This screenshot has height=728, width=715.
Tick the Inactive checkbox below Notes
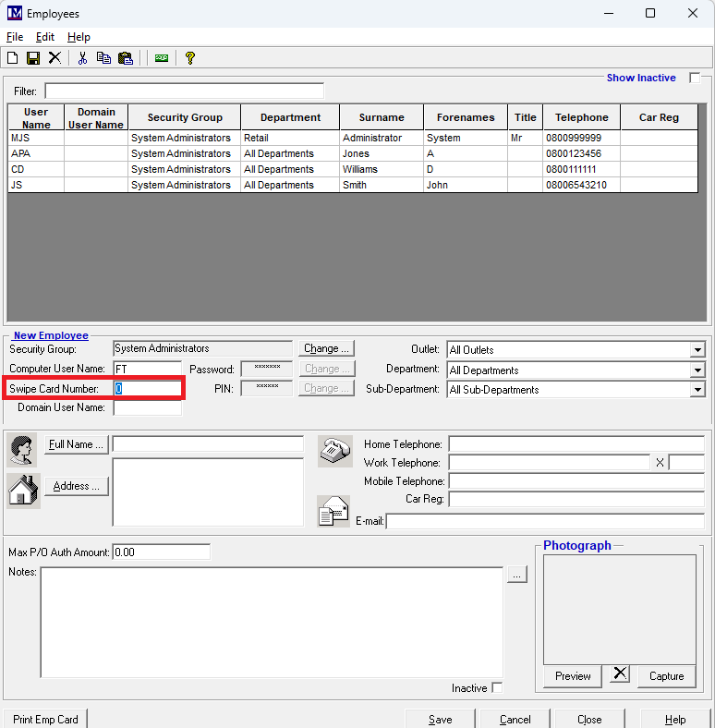(x=497, y=688)
